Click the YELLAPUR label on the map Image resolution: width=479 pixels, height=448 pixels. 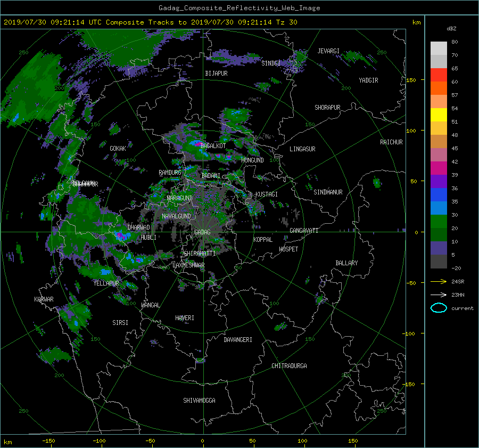coord(106,283)
